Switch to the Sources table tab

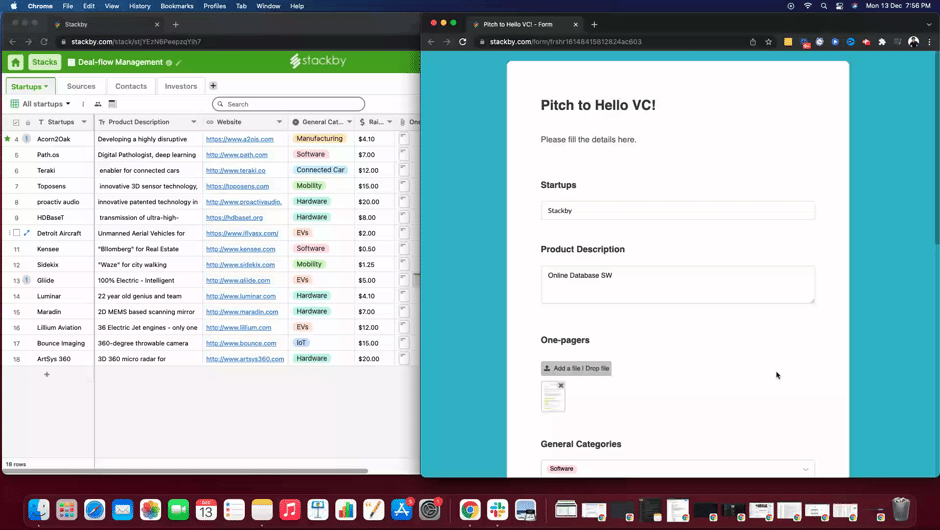pyautogui.click(x=81, y=86)
